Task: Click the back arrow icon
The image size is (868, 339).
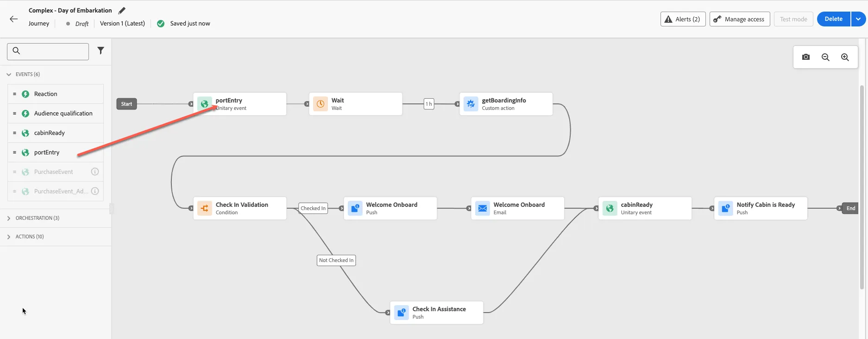Action: coord(13,19)
